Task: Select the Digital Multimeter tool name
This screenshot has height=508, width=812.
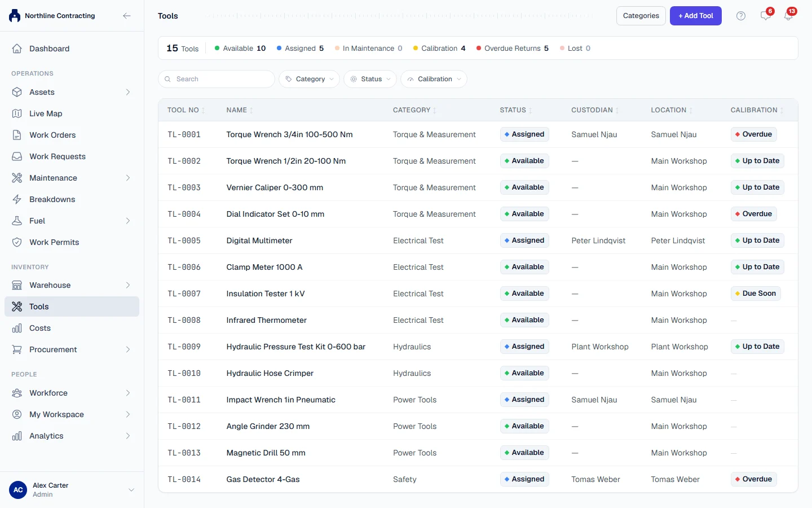Action: tap(259, 240)
